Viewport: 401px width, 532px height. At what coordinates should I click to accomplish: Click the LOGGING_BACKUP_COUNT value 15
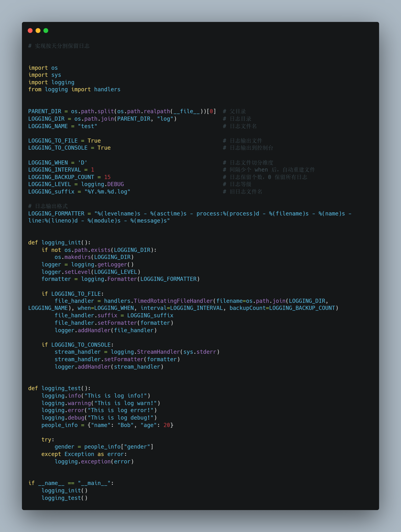[x=107, y=177]
